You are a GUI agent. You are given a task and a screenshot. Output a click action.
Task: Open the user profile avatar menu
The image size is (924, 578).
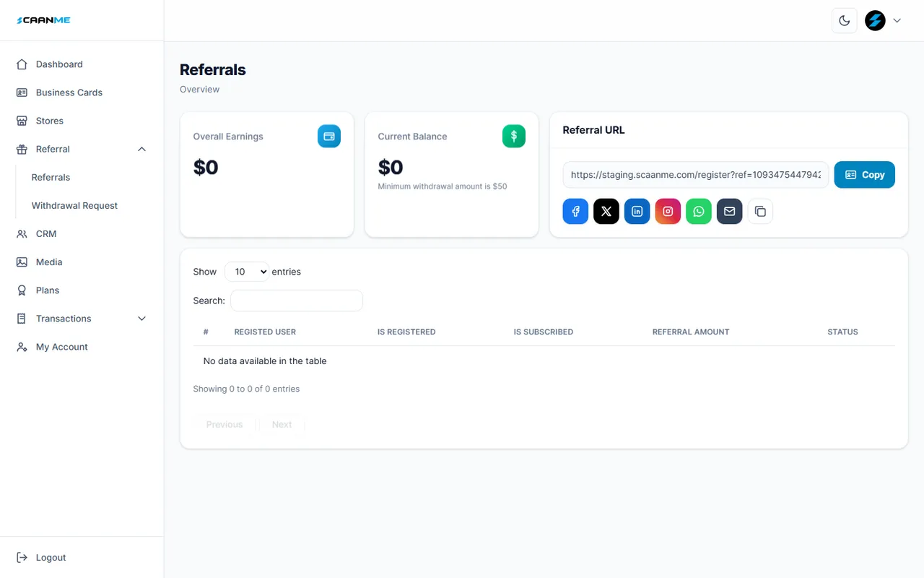pyautogui.click(x=875, y=20)
